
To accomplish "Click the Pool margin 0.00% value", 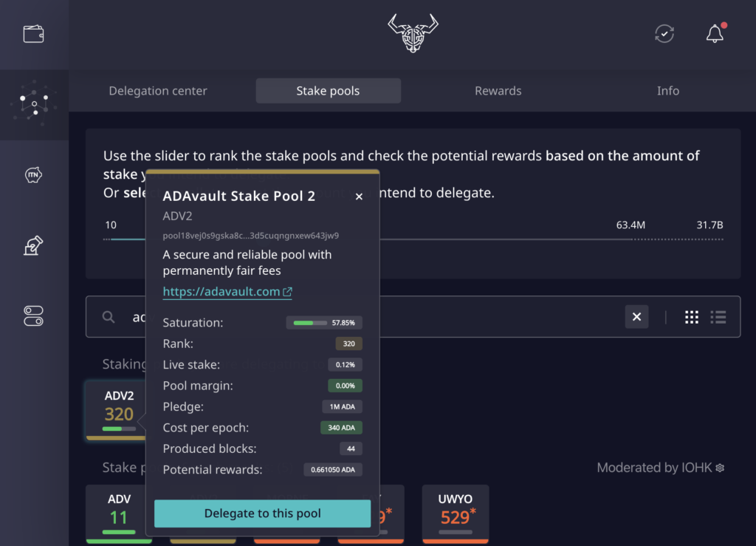I will (x=346, y=386).
